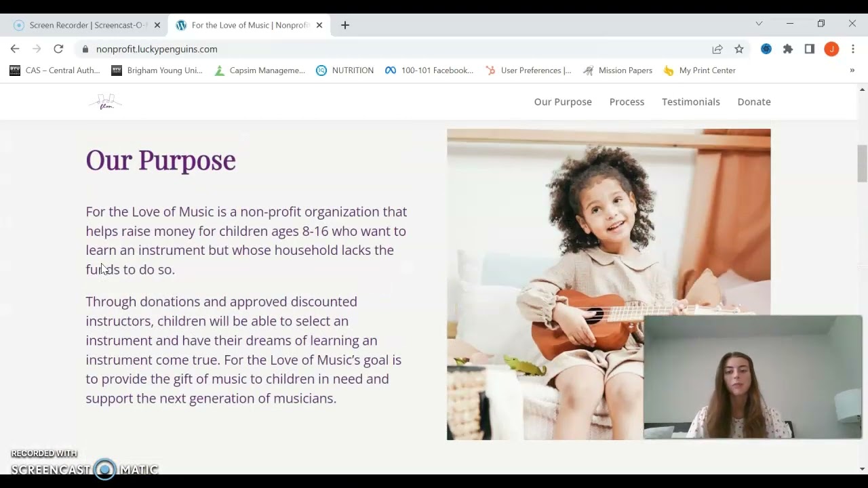View site info padlock icon

coord(85,49)
